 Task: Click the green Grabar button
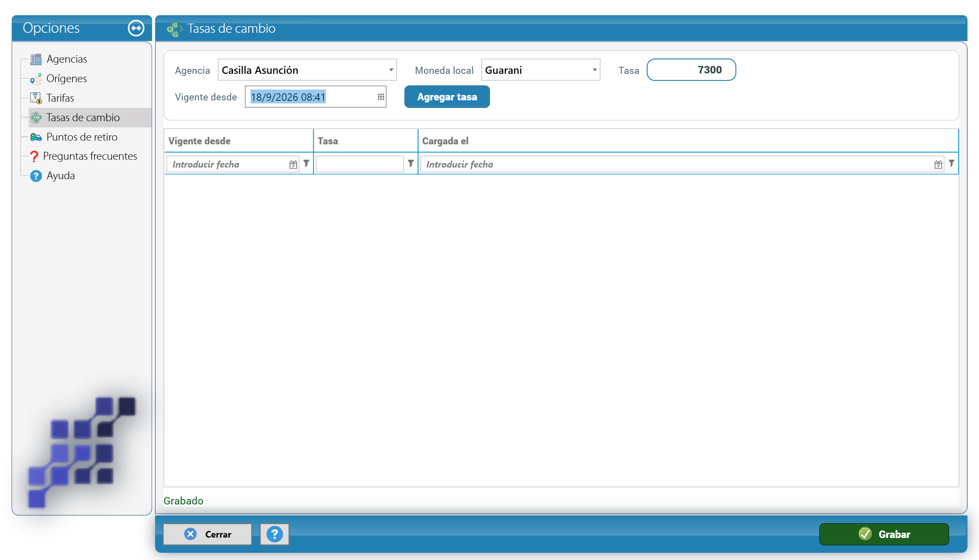[884, 534]
